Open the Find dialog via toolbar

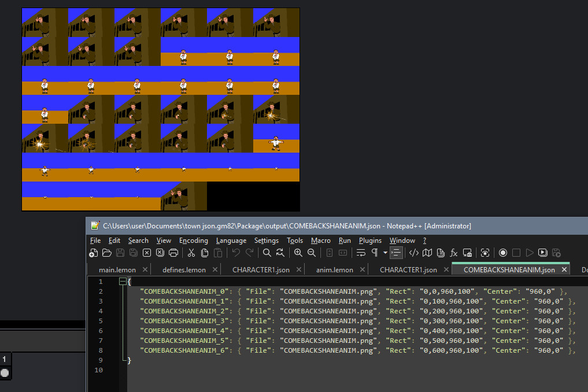[x=266, y=253]
